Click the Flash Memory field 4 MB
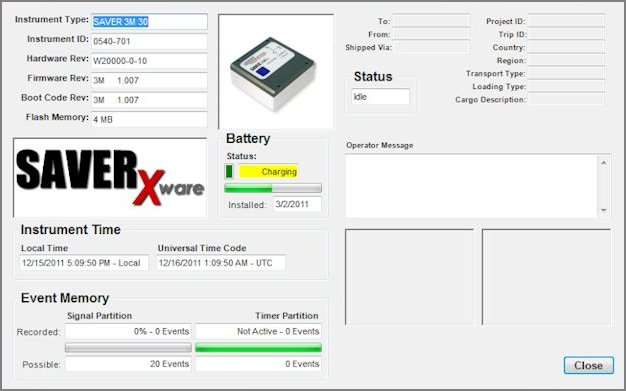626x391 pixels. tap(149, 119)
